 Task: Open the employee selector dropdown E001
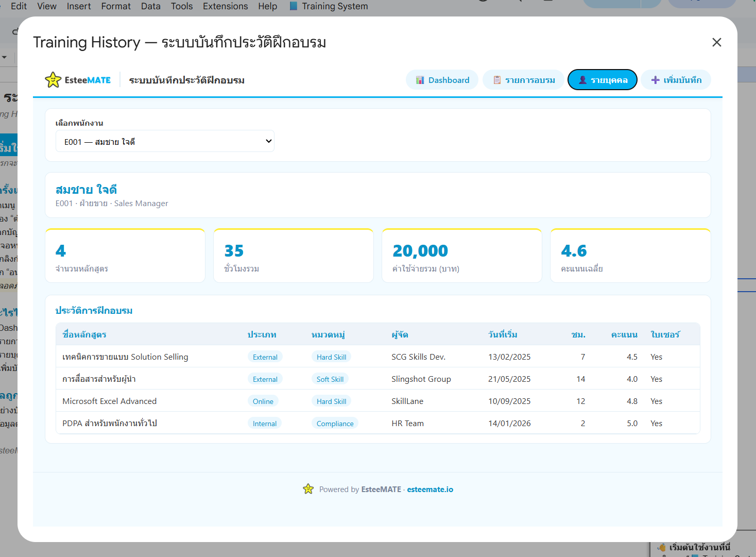pos(165,141)
